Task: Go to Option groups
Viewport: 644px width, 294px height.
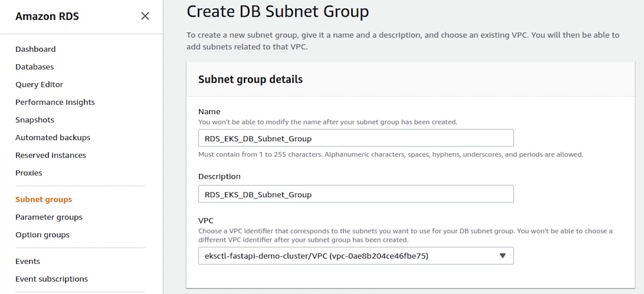Action: (42, 235)
